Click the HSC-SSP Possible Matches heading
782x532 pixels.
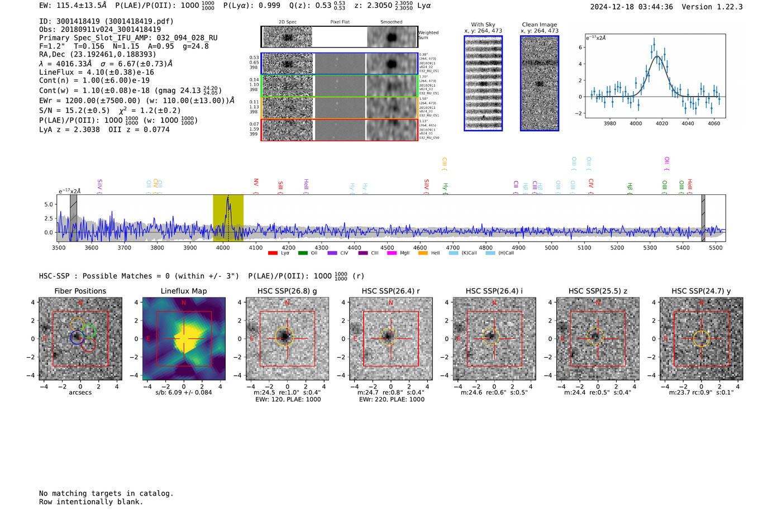[x=139, y=276]
